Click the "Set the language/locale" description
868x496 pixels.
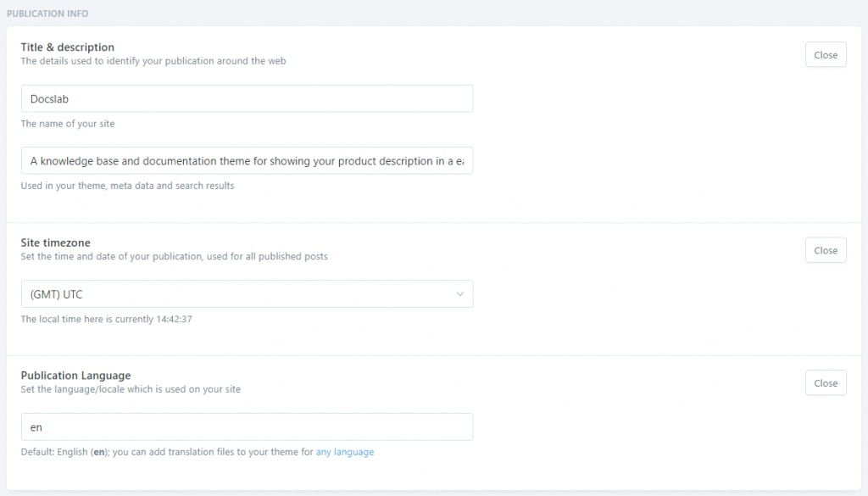131,389
